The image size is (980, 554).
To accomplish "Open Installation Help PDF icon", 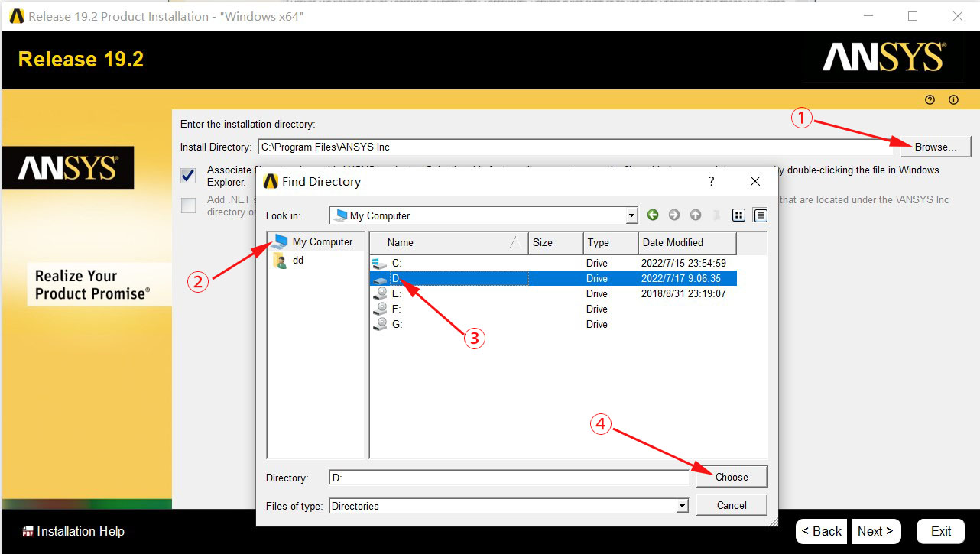I will tap(28, 532).
